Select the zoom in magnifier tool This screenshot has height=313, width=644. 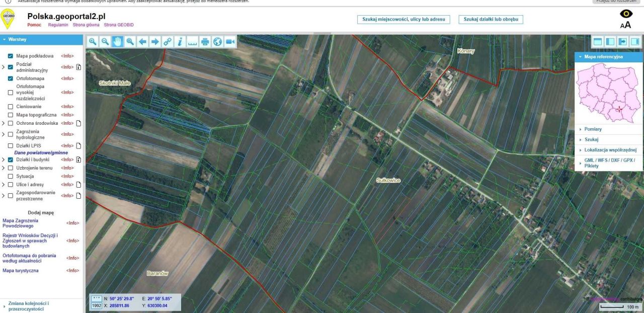[93, 41]
